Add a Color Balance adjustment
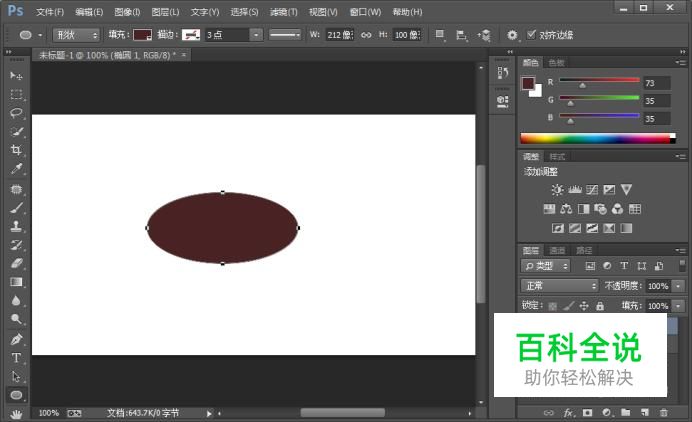Viewport: 692px width, 422px height. pos(566,209)
